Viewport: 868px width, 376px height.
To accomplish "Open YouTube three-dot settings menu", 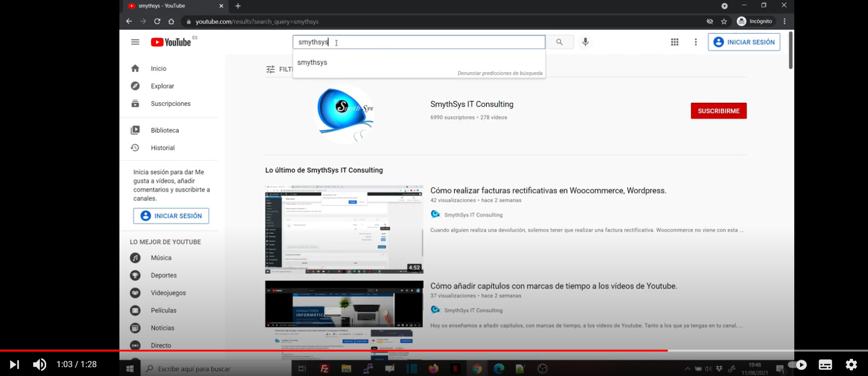I will click(x=696, y=42).
